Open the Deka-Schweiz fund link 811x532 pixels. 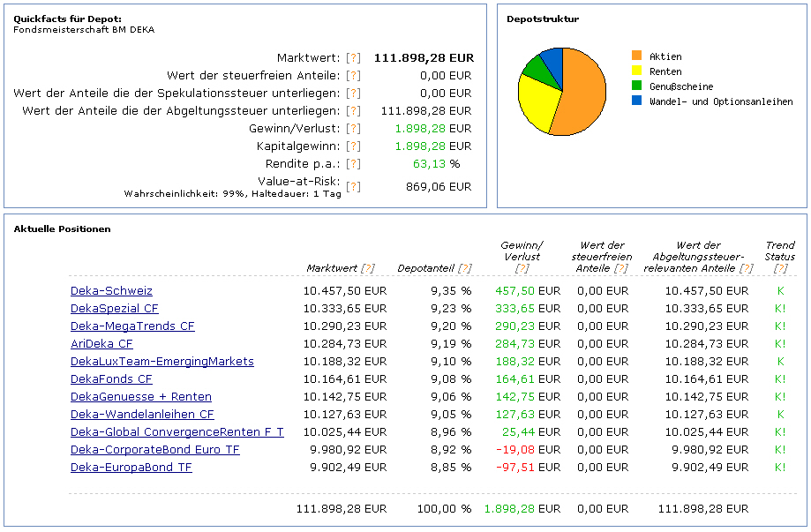point(111,291)
